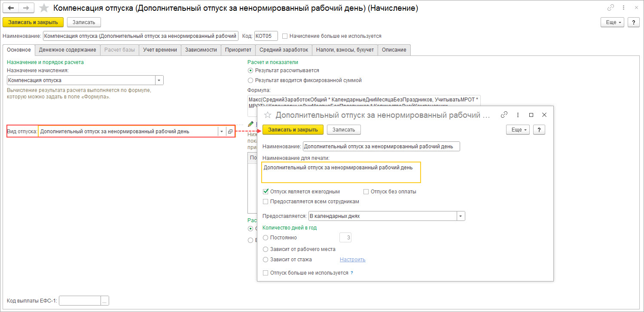Open help question button in main window
Image resolution: width=644 pixels, height=312 pixels.
pyautogui.click(x=634, y=22)
